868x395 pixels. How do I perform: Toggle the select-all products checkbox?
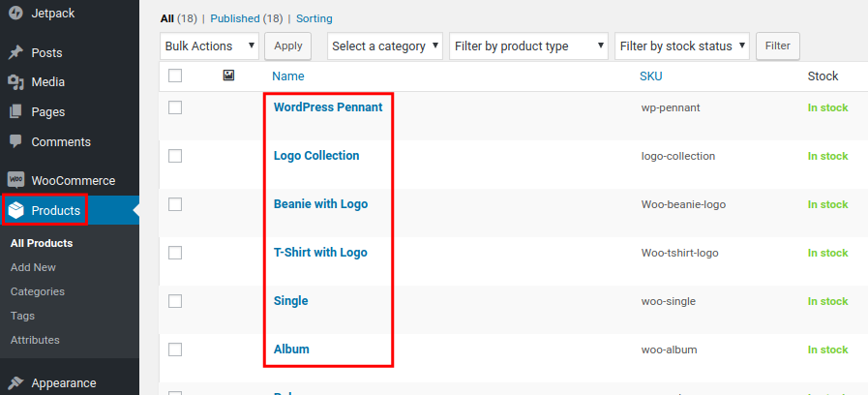175,76
